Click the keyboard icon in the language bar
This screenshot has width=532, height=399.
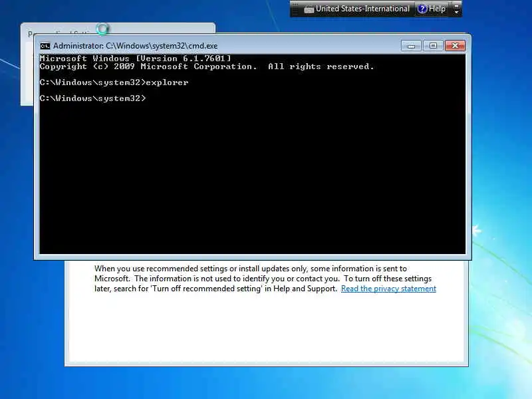[309, 9]
